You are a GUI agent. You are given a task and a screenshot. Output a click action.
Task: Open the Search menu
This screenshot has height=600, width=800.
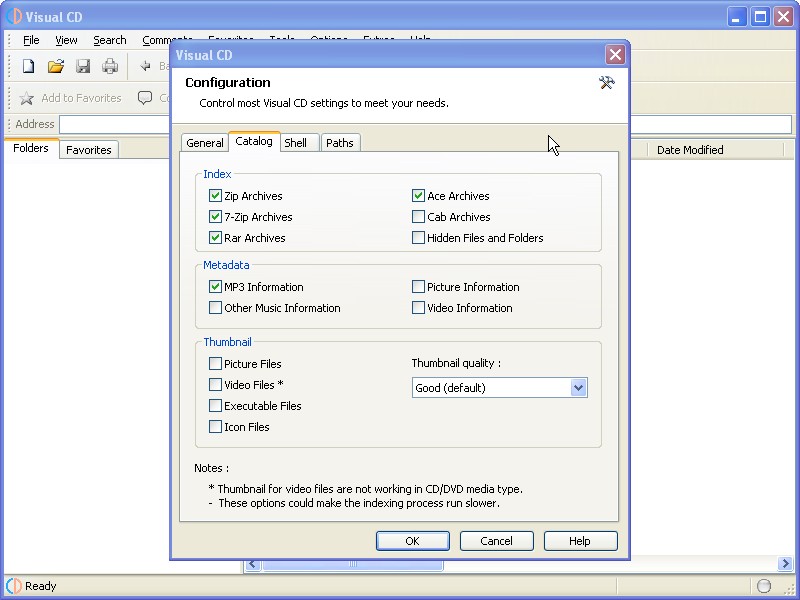[x=110, y=40]
